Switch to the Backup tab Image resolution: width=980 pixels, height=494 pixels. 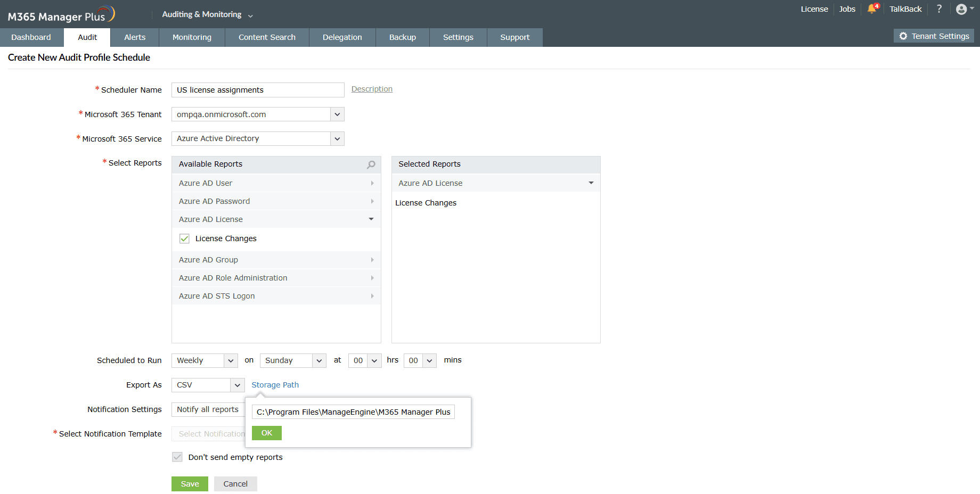click(403, 37)
